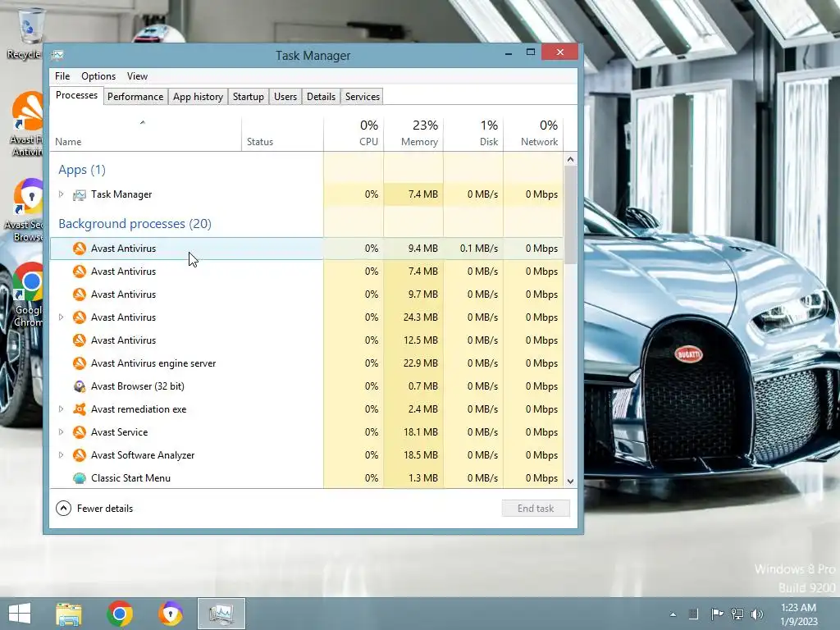Sort by the CPU column header
The height and width of the screenshot is (630, 840).
354,134
